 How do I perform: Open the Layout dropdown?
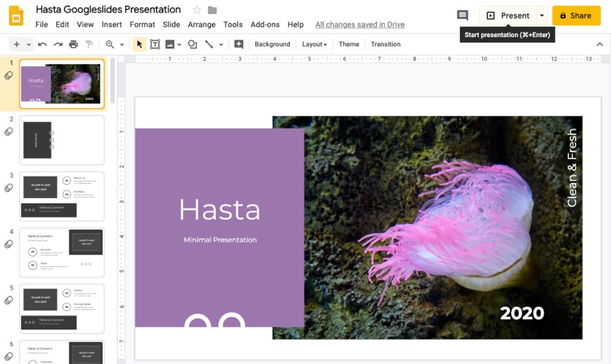tap(314, 45)
